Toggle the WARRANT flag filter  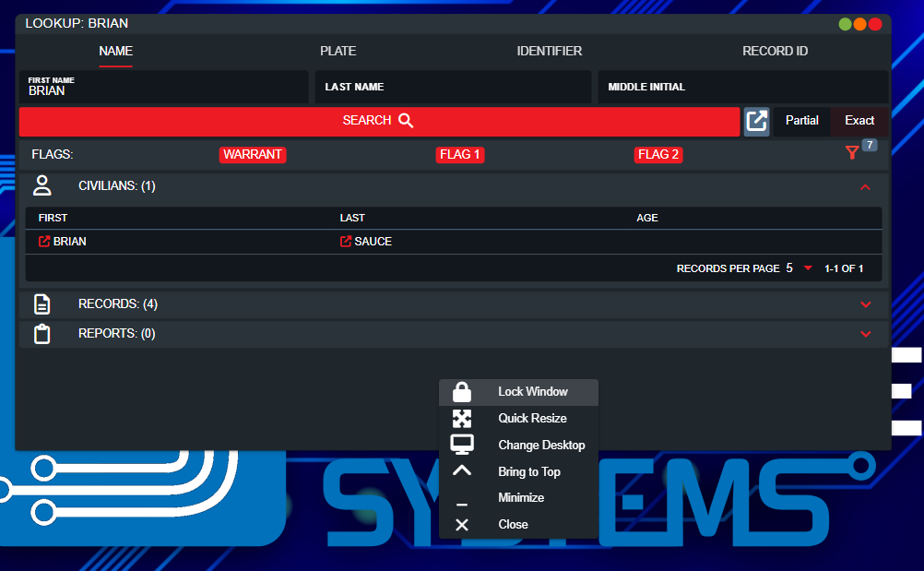coord(253,155)
